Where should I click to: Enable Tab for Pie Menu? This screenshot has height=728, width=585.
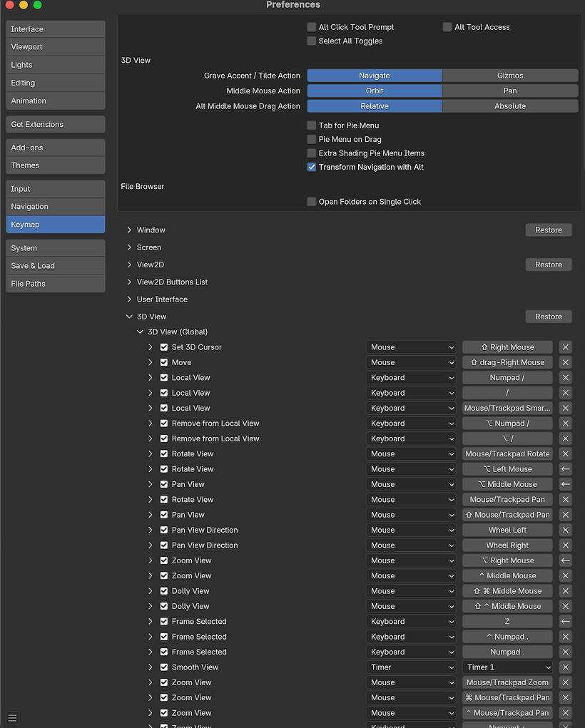[x=312, y=125]
